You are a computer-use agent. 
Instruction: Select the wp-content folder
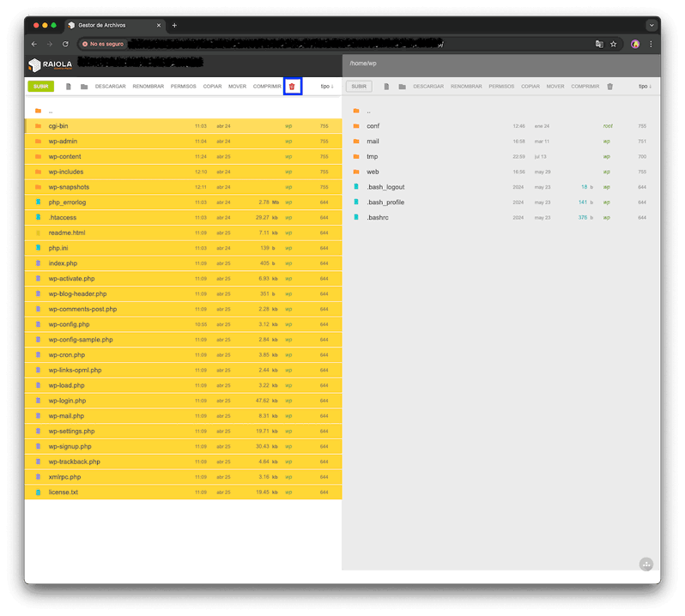tap(183, 157)
